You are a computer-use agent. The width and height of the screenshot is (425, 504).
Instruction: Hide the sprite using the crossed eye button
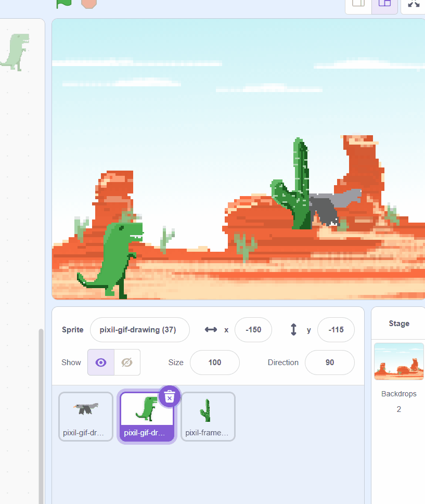coord(127,362)
